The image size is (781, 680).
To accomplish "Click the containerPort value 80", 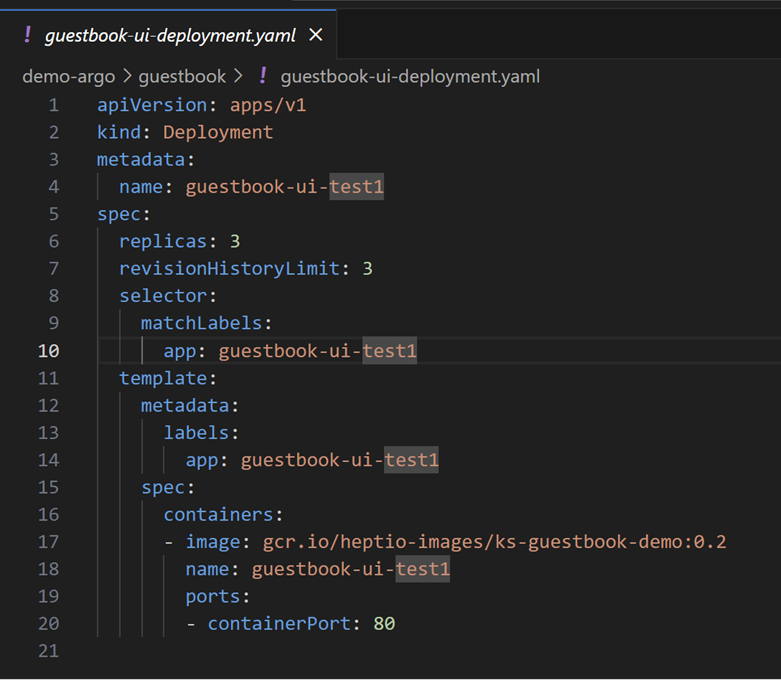I will pos(384,624).
